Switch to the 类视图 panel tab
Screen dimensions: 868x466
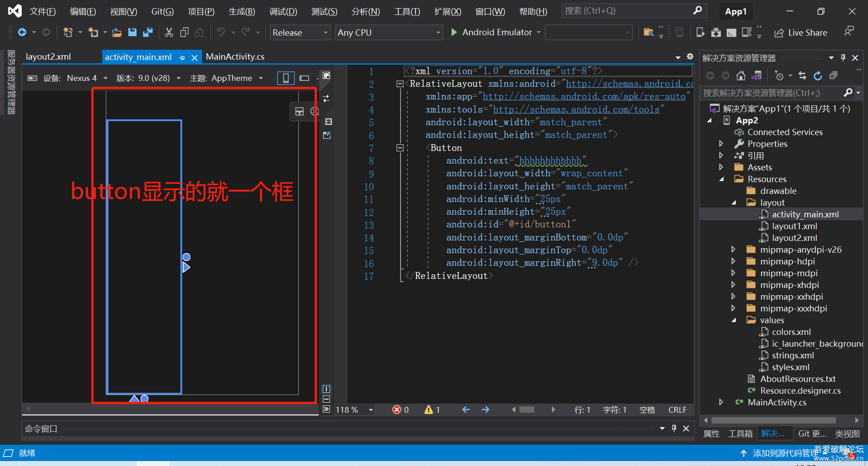click(847, 433)
